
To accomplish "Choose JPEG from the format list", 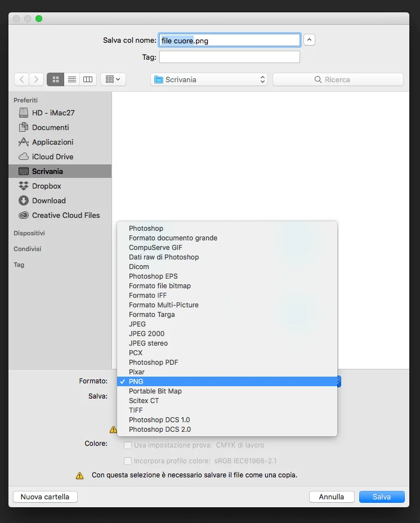I will tap(137, 324).
